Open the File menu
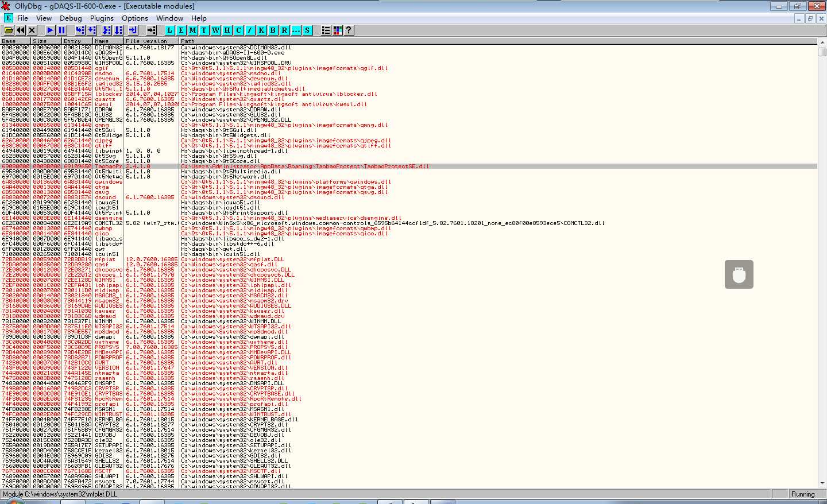827x504 pixels. pyautogui.click(x=23, y=18)
